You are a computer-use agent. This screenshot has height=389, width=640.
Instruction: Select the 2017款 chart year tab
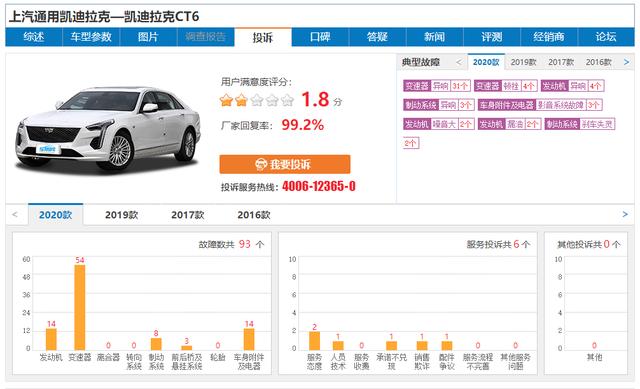[188, 215]
